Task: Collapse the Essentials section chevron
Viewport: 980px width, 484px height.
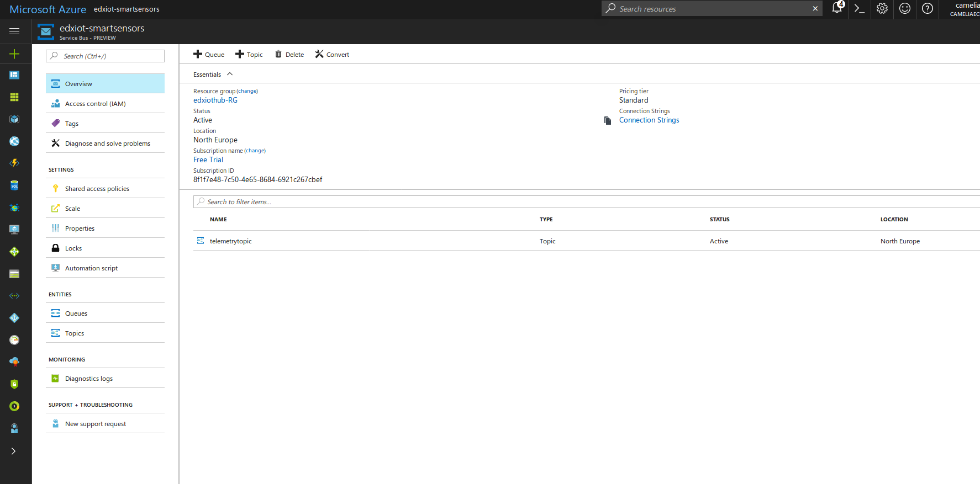Action: click(x=230, y=74)
